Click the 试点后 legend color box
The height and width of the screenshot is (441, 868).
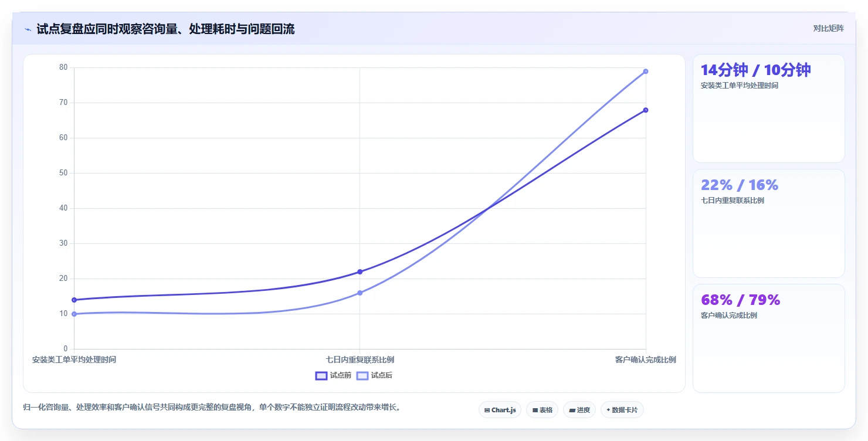click(362, 376)
